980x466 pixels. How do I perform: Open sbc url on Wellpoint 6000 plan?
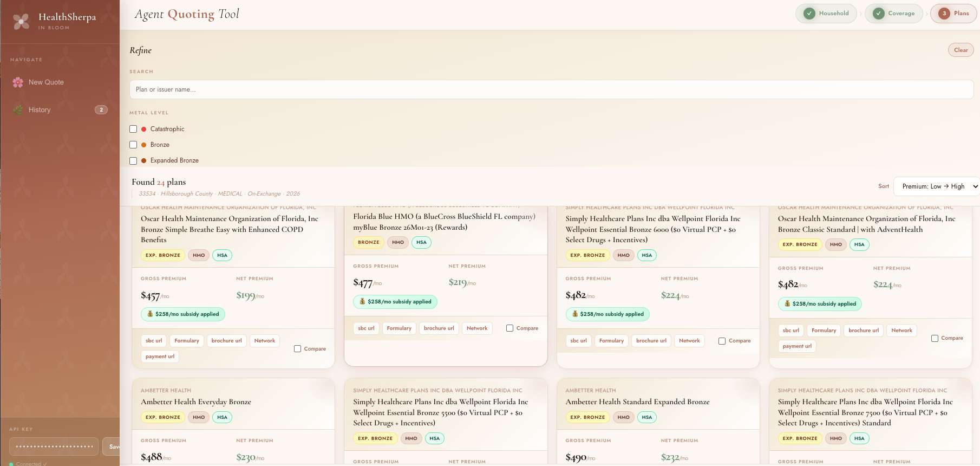pyautogui.click(x=579, y=341)
